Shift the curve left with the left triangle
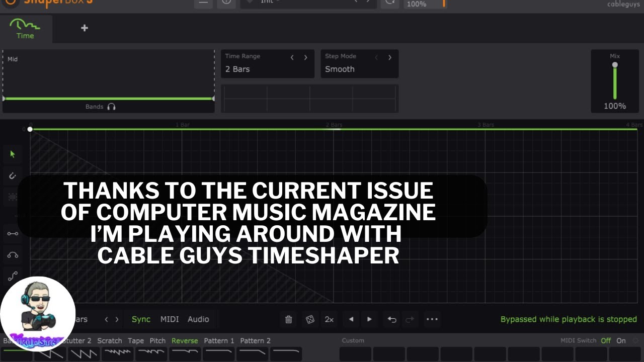 (x=351, y=319)
